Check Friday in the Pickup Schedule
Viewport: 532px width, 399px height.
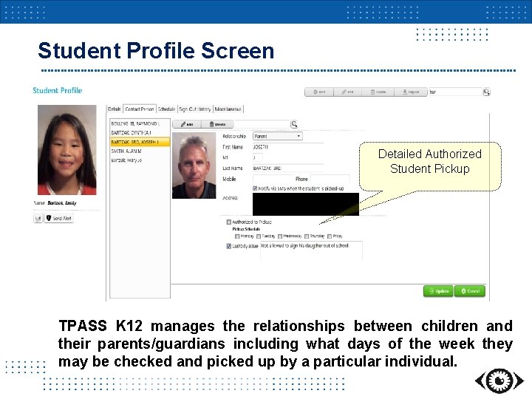point(330,236)
